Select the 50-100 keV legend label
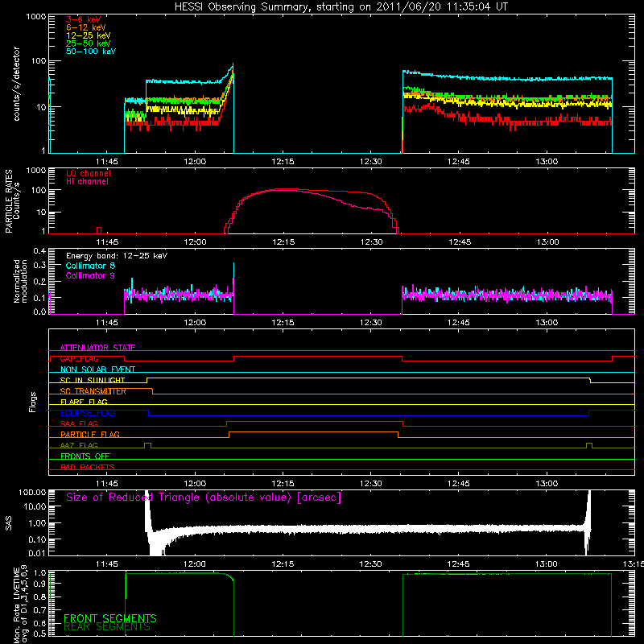Screen dimensions: 644x644 (x=91, y=52)
